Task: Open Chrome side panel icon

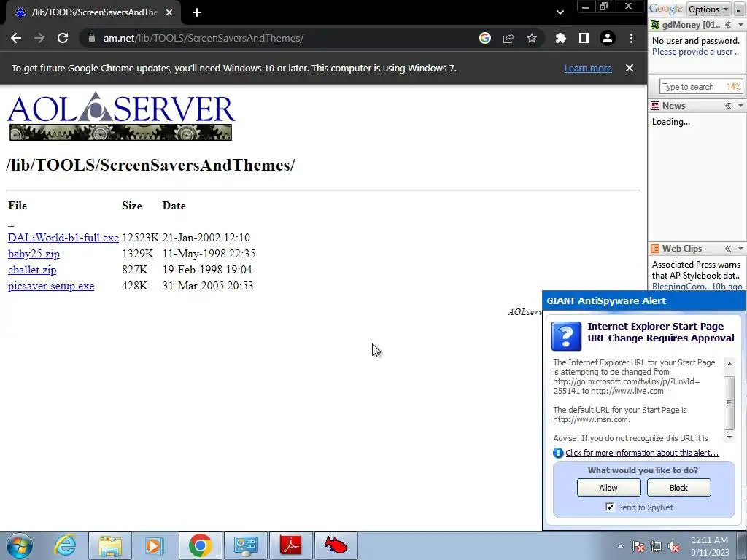Action: [584, 38]
